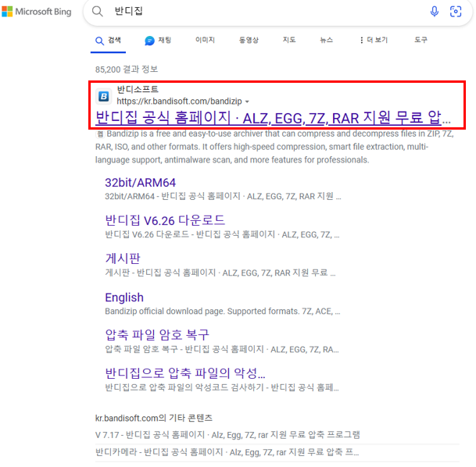
Task: Open the 도구 options
Action: tap(421, 40)
